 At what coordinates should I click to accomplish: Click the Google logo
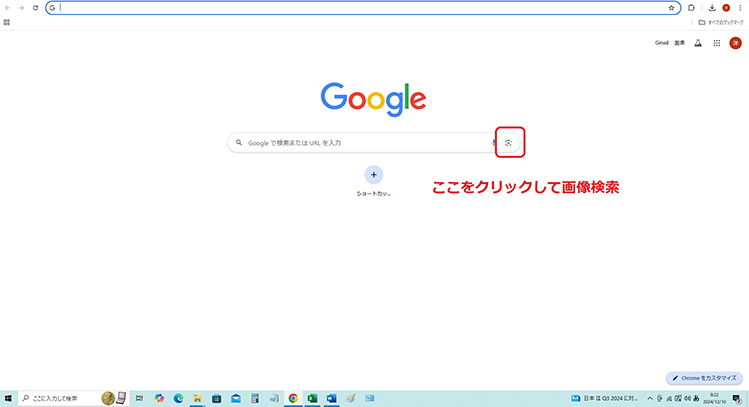[373, 99]
